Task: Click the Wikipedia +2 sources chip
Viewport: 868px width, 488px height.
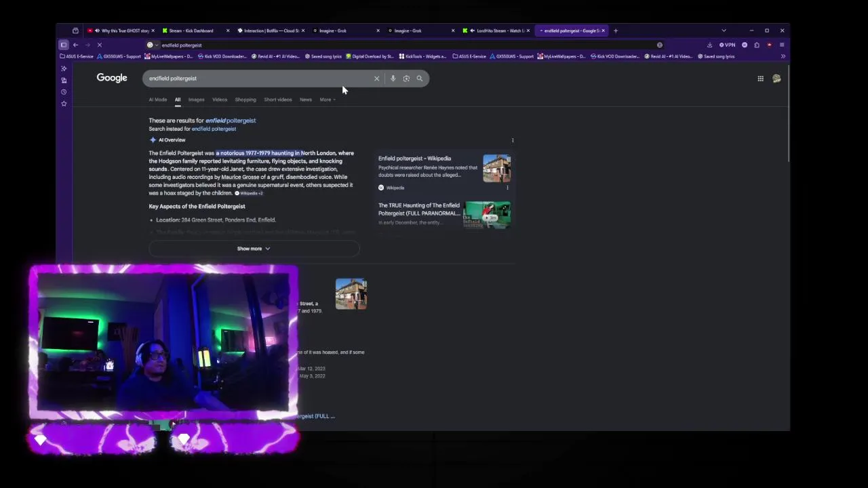Action: click(249, 193)
